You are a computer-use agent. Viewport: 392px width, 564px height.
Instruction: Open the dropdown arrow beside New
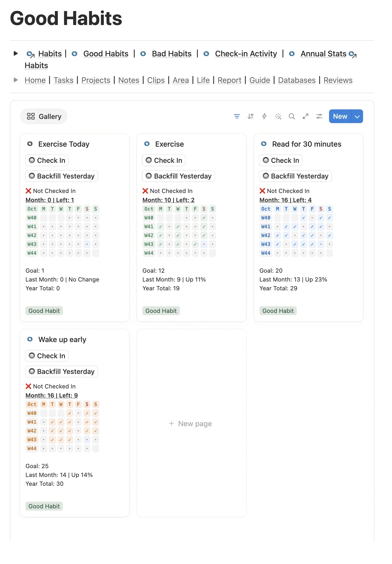click(x=357, y=116)
